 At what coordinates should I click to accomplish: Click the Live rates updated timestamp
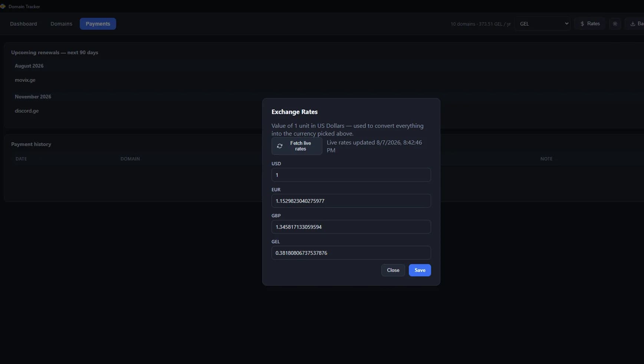(x=374, y=146)
